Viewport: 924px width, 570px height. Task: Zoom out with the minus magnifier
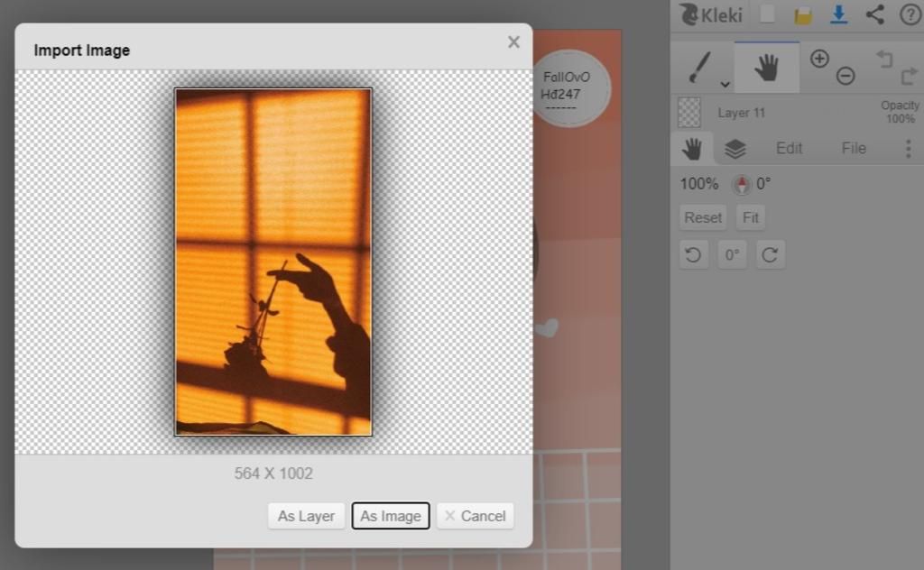tap(845, 76)
